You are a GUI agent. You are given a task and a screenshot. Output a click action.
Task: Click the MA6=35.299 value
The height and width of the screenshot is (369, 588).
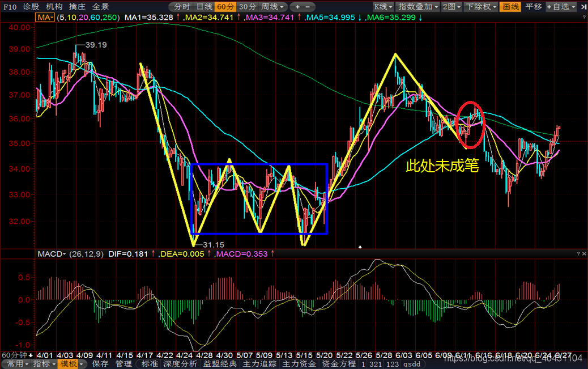pos(391,17)
